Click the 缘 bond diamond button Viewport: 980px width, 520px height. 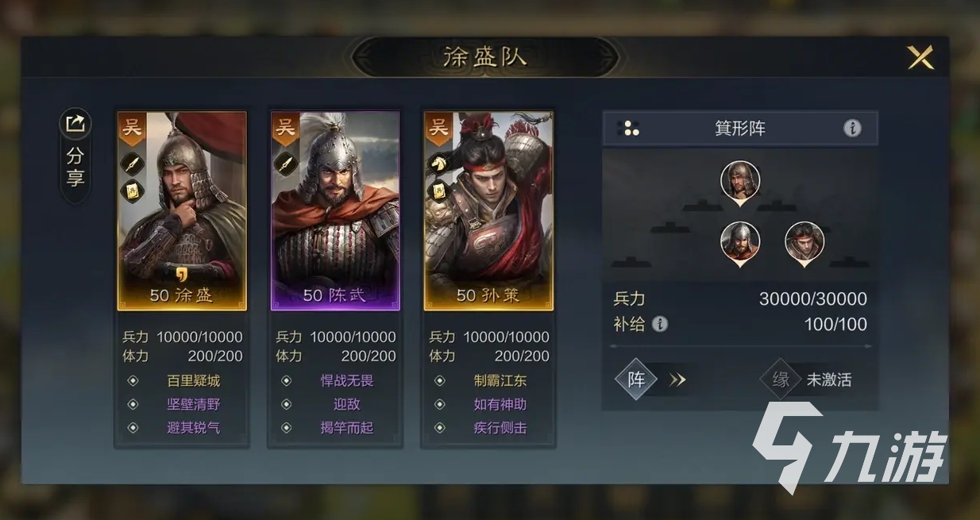(781, 379)
